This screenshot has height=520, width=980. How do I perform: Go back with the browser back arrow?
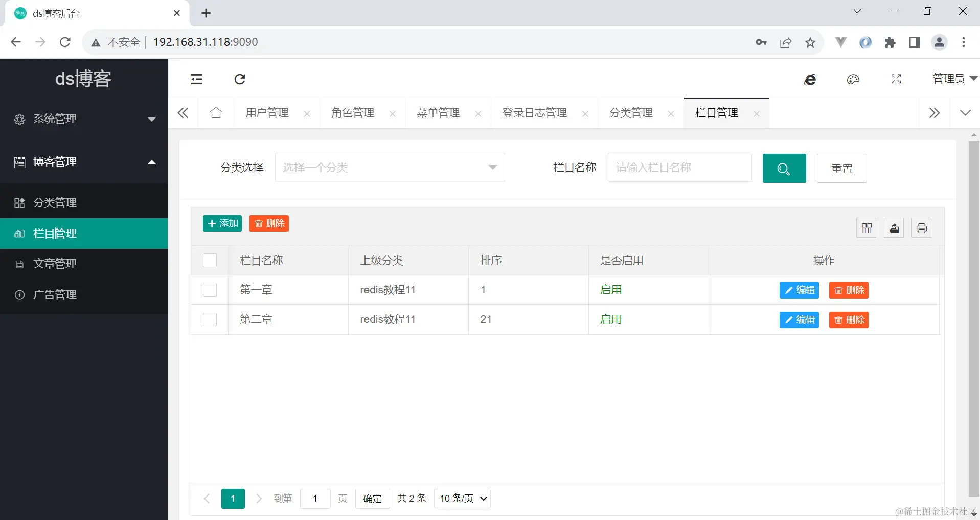point(16,42)
